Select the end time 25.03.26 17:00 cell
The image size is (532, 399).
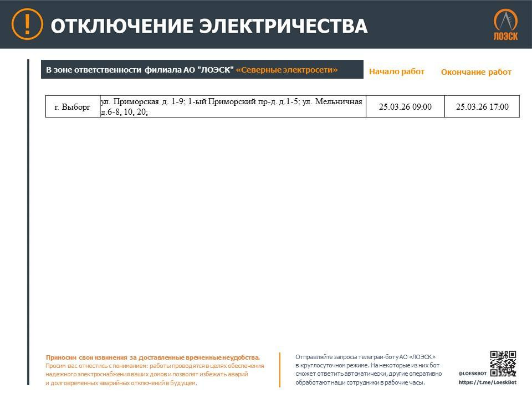(x=482, y=107)
